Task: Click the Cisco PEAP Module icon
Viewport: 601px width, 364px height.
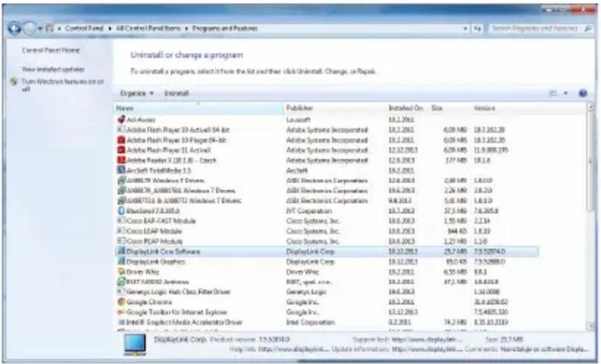Action: click(121, 241)
